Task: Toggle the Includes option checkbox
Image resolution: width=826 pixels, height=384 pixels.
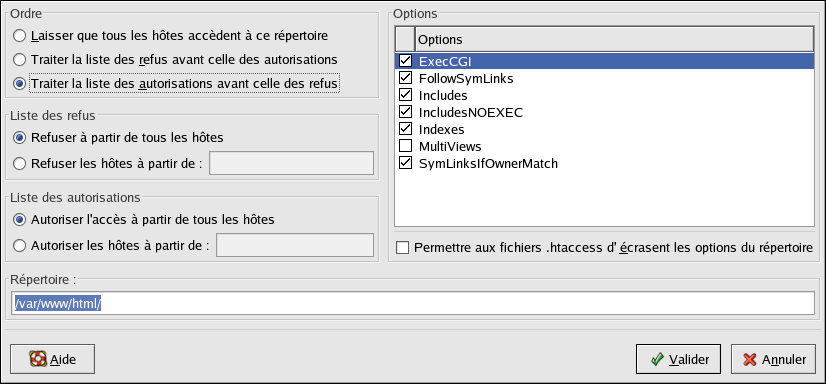Action: tap(406, 95)
